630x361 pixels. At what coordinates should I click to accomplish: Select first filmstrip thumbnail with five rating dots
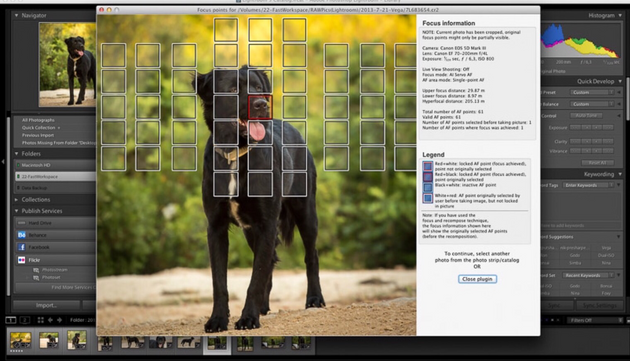tap(20, 340)
